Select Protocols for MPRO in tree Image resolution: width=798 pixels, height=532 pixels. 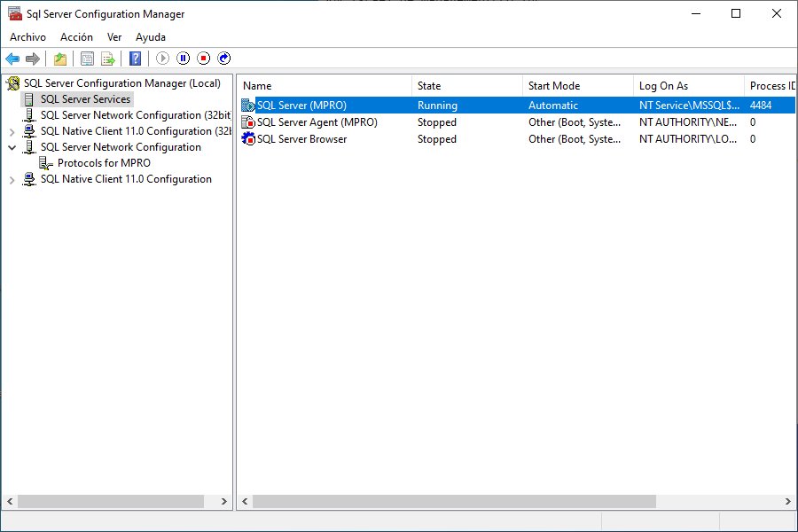pyautogui.click(x=104, y=163)
